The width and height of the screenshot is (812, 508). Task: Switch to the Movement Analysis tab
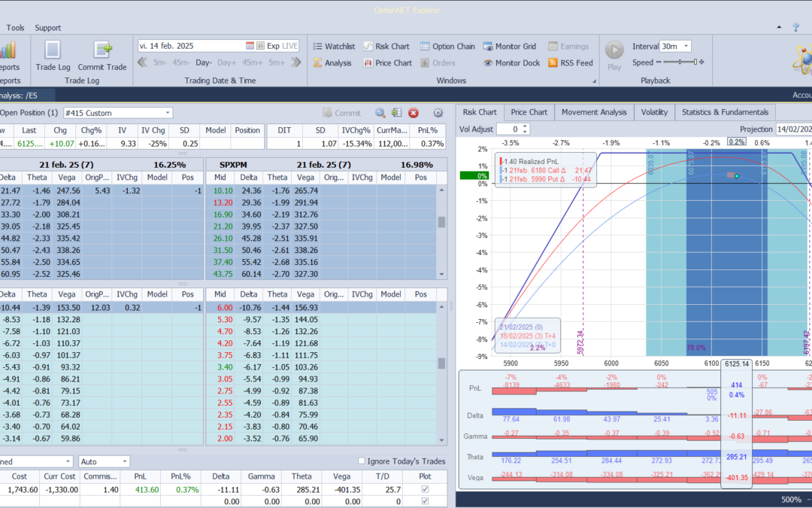click(x=593, y=112)
